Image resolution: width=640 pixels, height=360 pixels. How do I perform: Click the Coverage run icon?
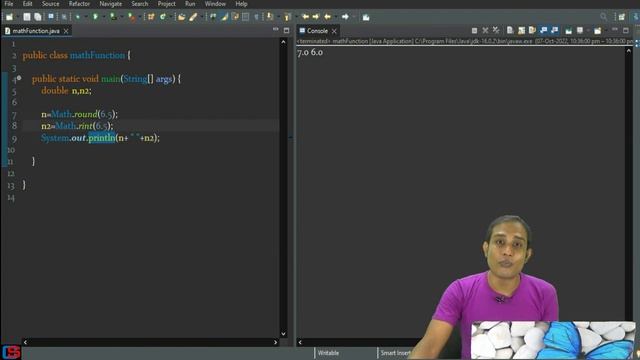pyautogui.click(x=113, y=17)
